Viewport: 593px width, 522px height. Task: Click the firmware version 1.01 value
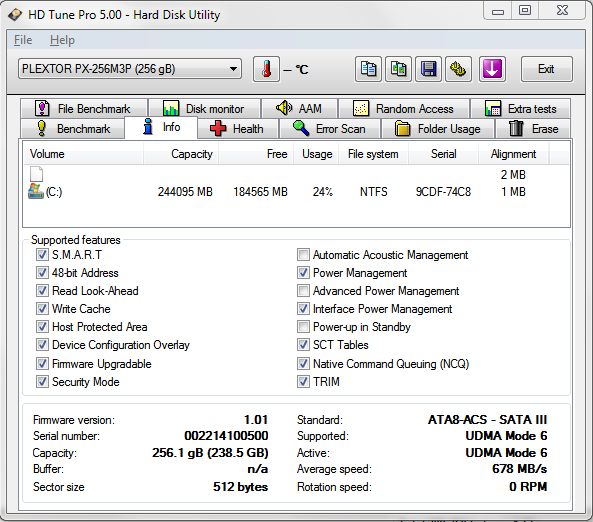point(256,420)
